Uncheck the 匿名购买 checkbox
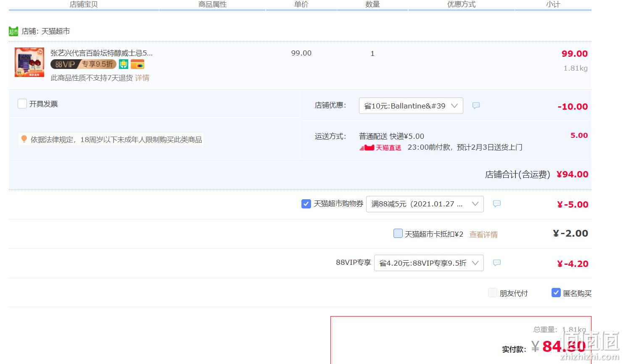Viewport: 623px width, 364px height. pos(556,293)
